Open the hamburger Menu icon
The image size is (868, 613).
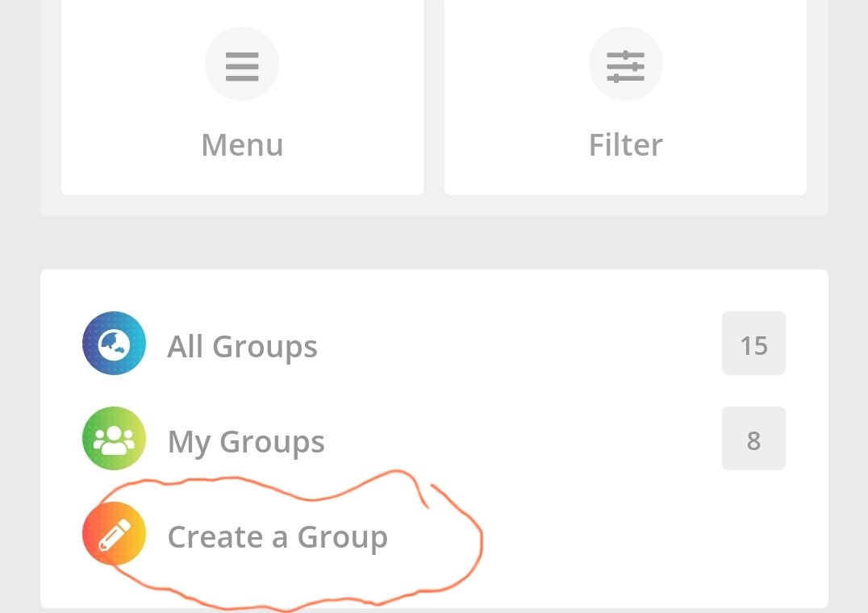(242, 65)
